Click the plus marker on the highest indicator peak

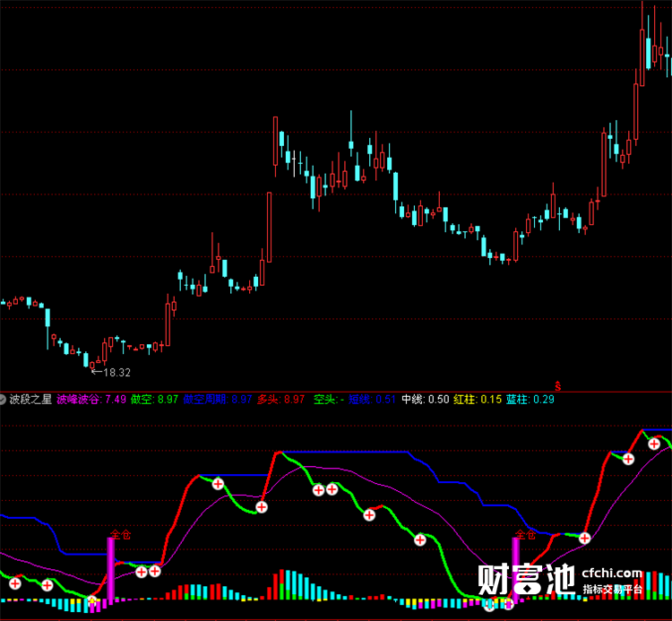653,444
